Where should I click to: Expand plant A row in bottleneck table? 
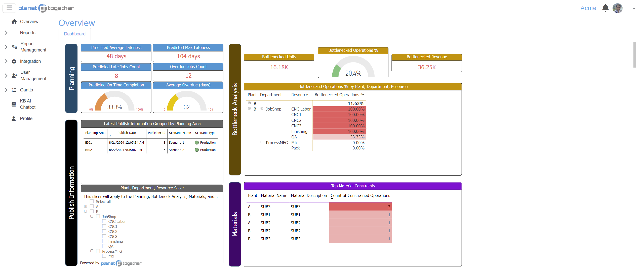(249, 103)
